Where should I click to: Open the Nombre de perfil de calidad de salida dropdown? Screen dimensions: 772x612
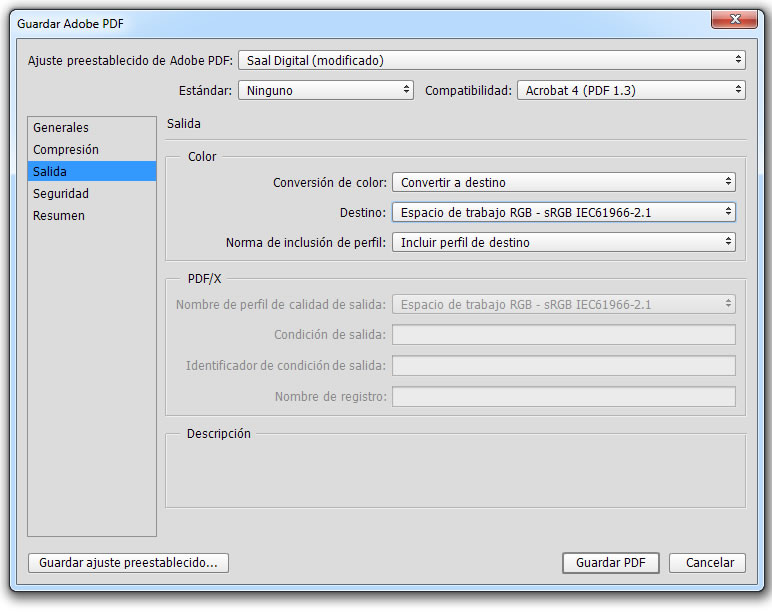coord(564,304)
